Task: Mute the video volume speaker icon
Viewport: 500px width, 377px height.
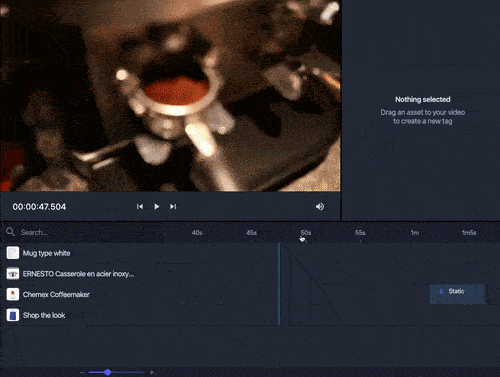Action: (x=320, y=207)
